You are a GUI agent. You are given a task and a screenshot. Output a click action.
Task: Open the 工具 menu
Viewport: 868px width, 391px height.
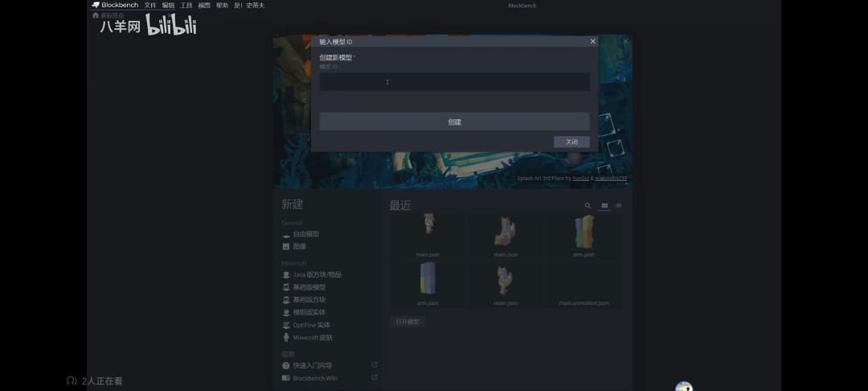tap(186, 5)
